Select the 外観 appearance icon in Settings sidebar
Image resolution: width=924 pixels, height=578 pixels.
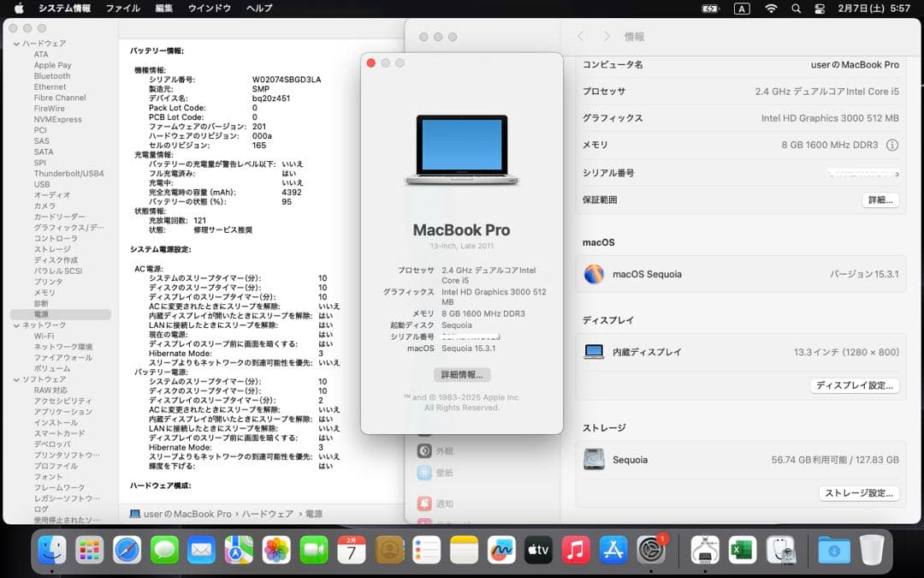pyautogui.click(x=426, y=450)
